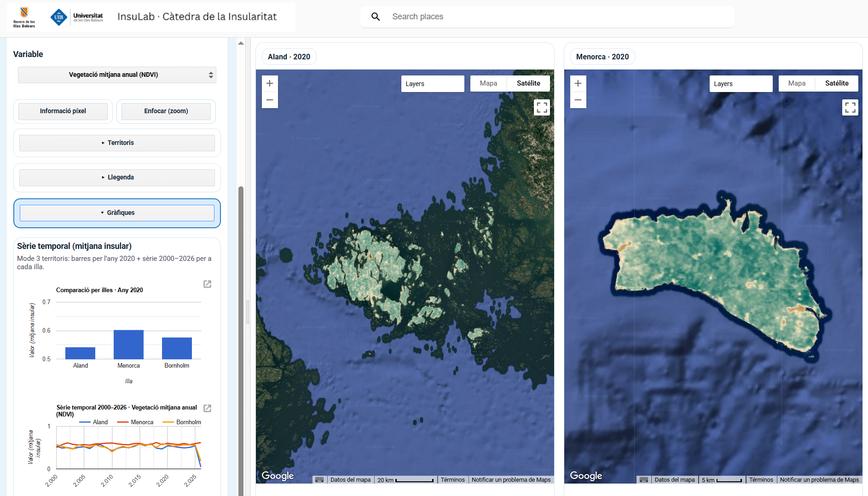Viewport: 868px width, 496px height.
Task: Toggle fullscreen on the Menorca map
Action: point(850,108)
